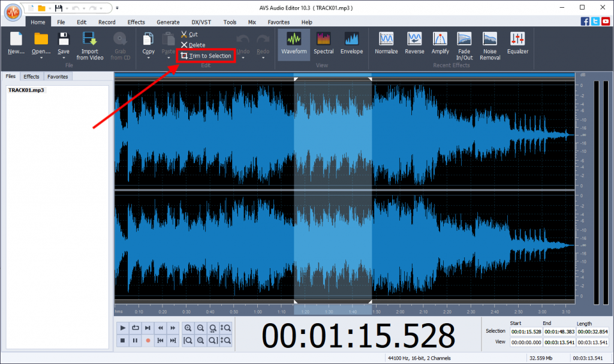Zoom out vertically

tap(225, 341)
